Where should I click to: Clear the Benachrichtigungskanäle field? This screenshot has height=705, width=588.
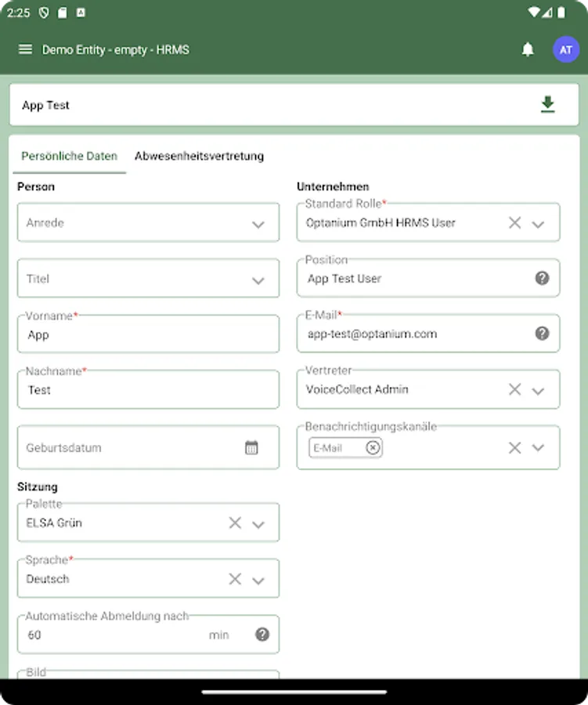click(514, 447)
